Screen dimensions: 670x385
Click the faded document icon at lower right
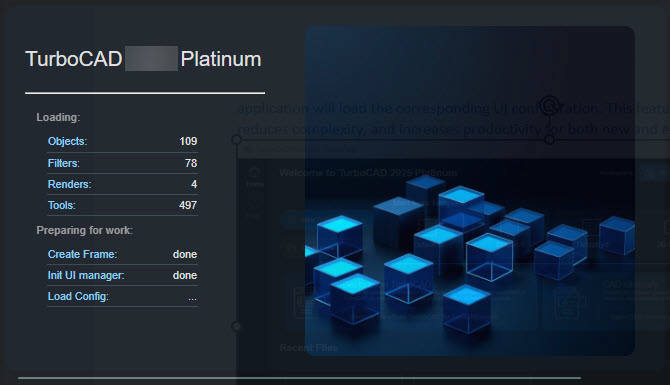pyautogui.click(x=568, y=303)
